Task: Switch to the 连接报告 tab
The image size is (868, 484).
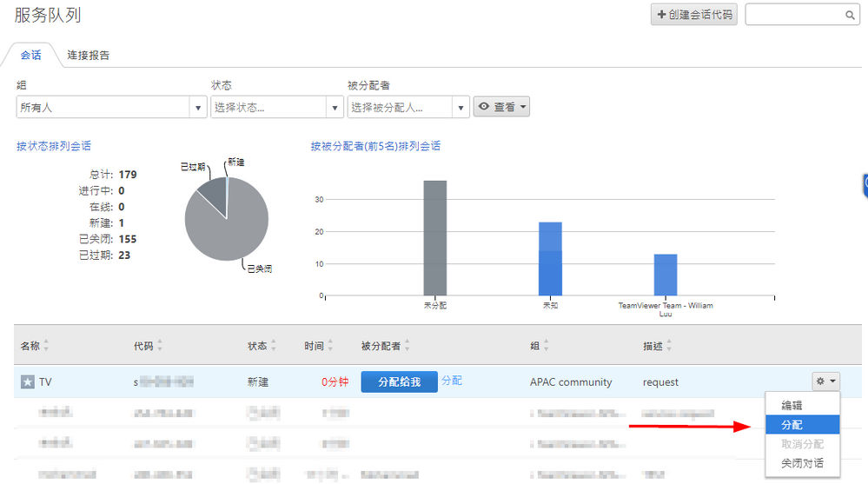Action: click(88, 55)
